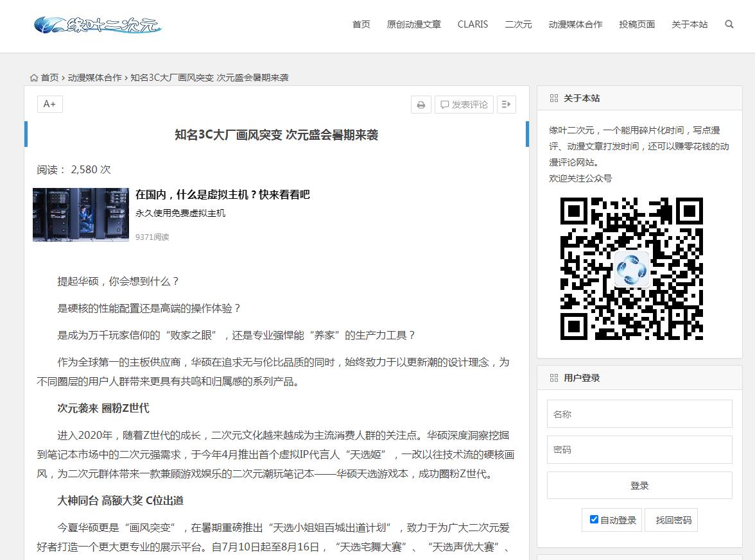
Task: Click subheading 次元袭来 圈粉Z世代
Action: (x=103, y=409)
